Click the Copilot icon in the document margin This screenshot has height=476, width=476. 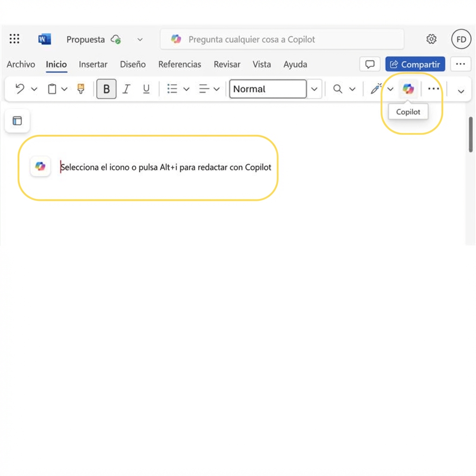coord(40,166)
